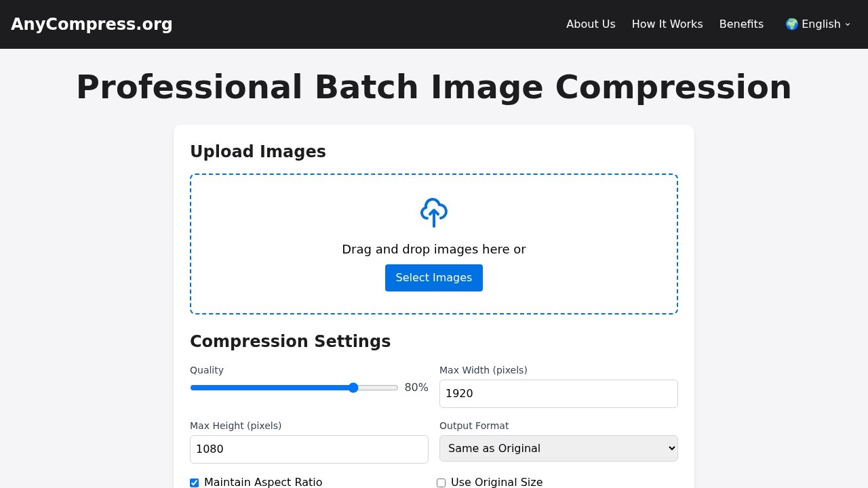Toggle the Maintain Aspect Ratio checkbox
868x488 pixels.
point(195,483)
